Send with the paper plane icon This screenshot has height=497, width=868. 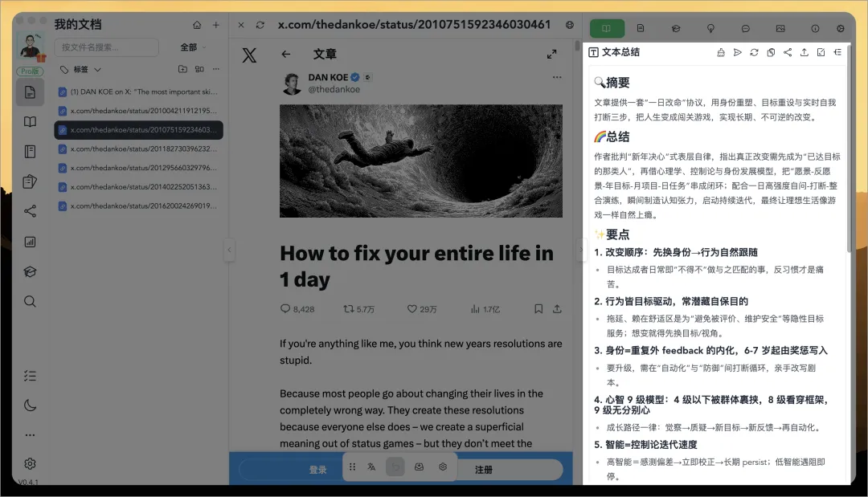[738, 51]
